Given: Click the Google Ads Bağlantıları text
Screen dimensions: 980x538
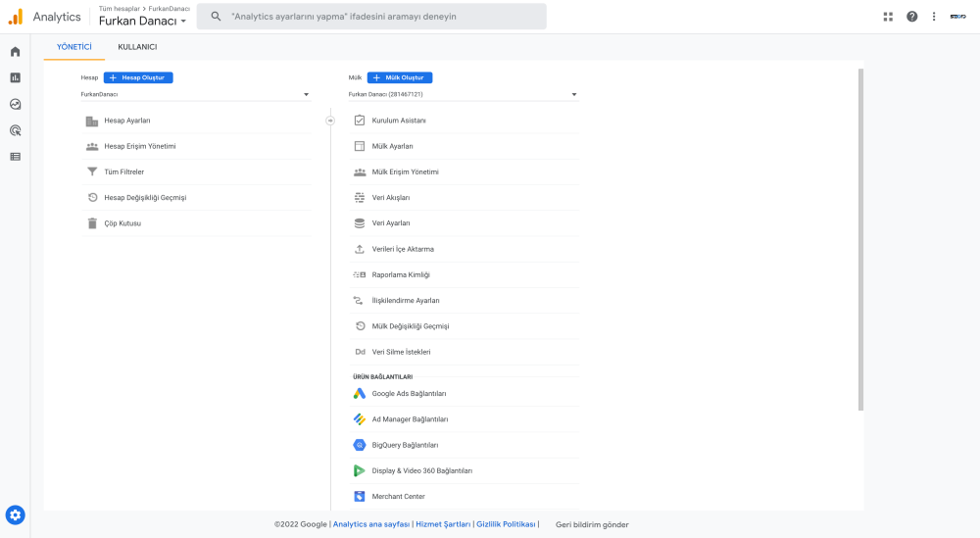Looking at the screenshot, I should (409, 394).
